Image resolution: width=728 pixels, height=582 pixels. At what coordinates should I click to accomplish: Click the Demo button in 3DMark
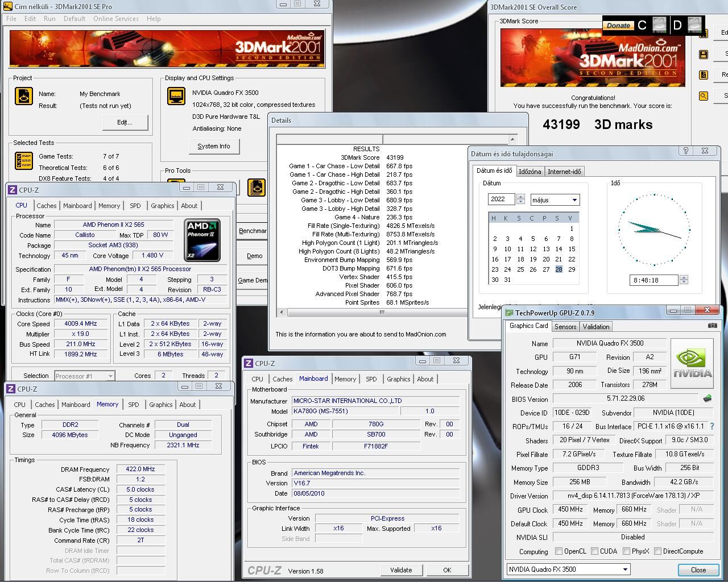(254, 256)
